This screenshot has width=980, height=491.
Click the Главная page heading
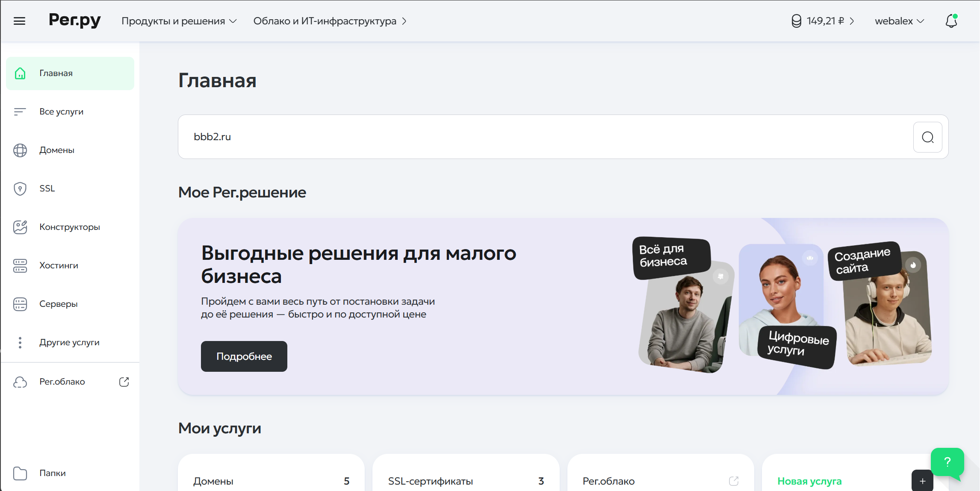(217, 80)
